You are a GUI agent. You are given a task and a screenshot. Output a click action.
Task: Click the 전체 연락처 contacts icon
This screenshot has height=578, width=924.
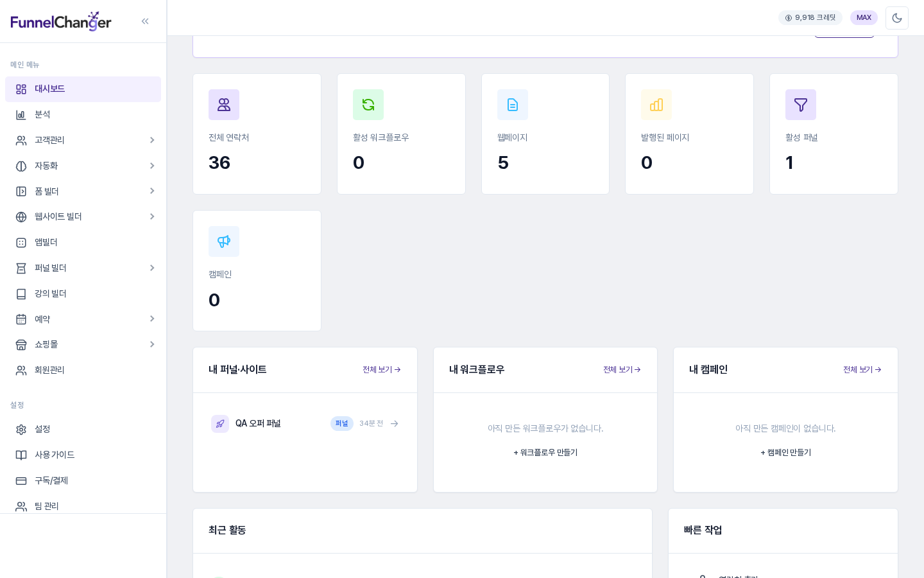pyautogui.click(x=224, y=105)
